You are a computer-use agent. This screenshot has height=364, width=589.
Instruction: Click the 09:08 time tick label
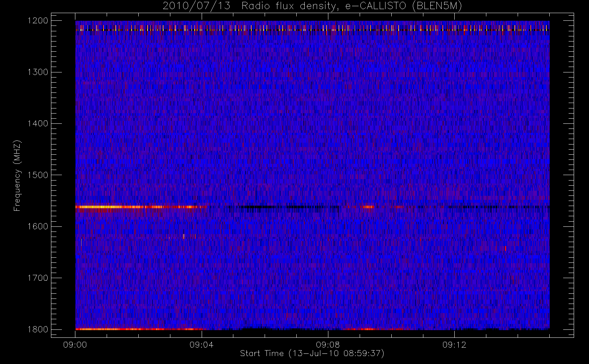328,345
